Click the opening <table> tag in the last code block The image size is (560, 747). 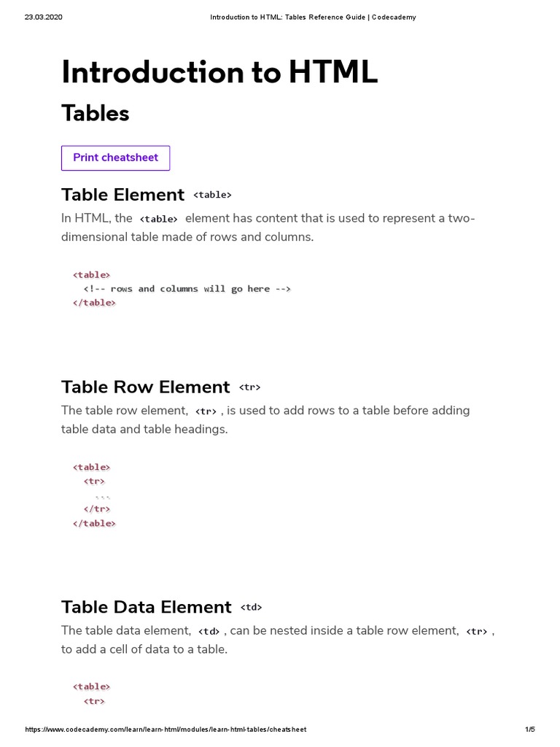pyautogui.click(x=91, y=686)
